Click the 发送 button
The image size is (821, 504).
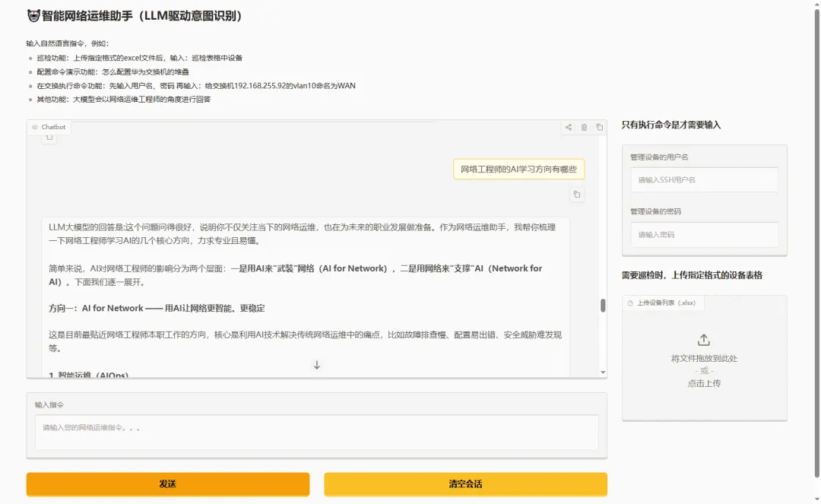pyautogui.click(x=167, y=484)
